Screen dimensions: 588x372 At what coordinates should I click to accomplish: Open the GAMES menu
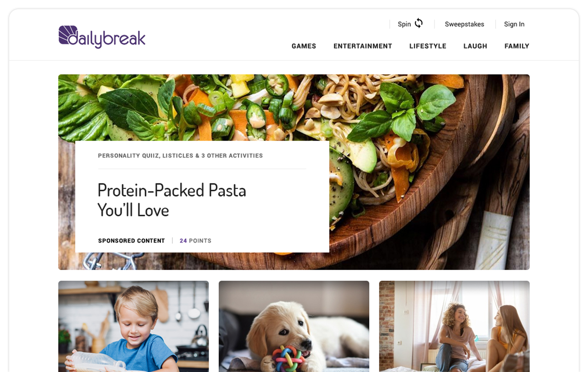[x=304, y=46]
